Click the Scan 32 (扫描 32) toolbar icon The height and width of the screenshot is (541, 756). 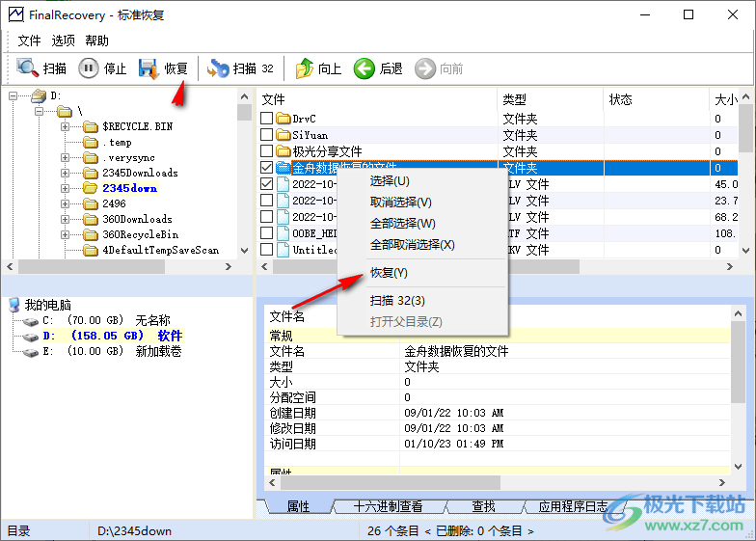pos(218,68)
